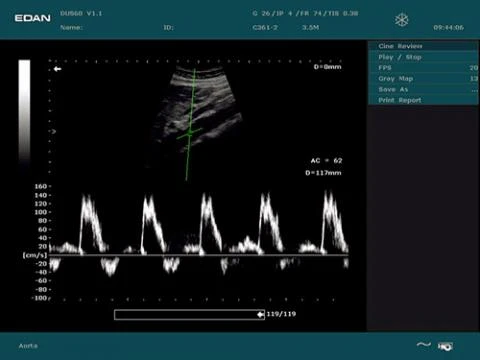Click the cine progress bar arrow handle
The height and width of the screenshot is (360, 480).
point(260,314)
